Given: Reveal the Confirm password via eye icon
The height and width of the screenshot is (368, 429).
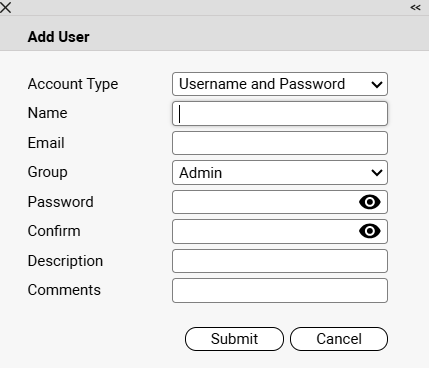Looking at the screenshot, I should click(370, 231).
